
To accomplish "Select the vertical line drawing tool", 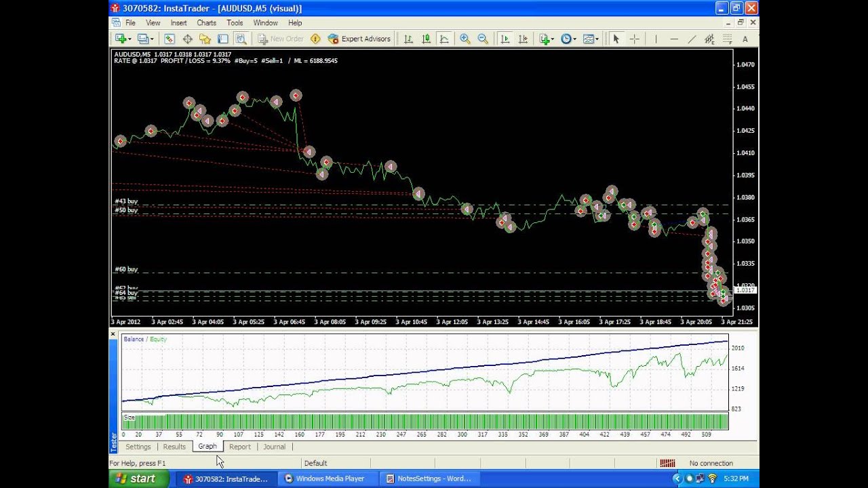I will point(656,39).
